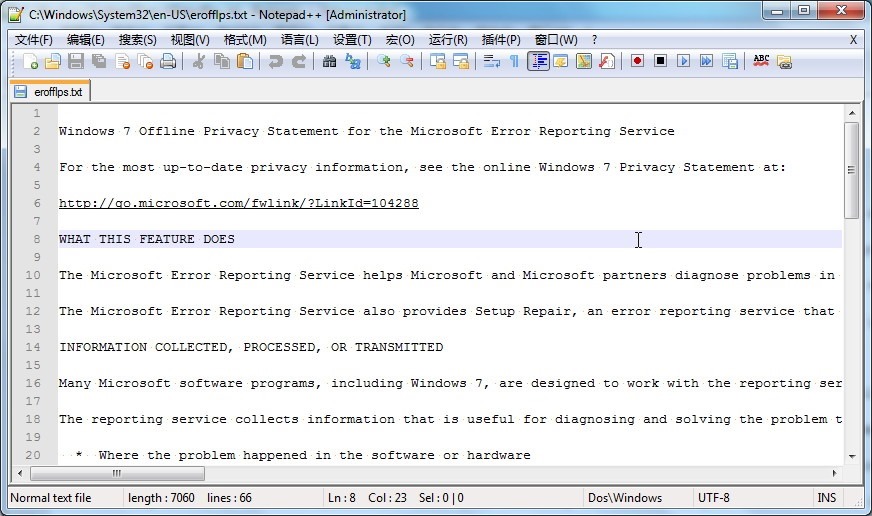Screen dimensions: 872x516
Task: Open Find with the binoculars icon
Action: point(329,61)
